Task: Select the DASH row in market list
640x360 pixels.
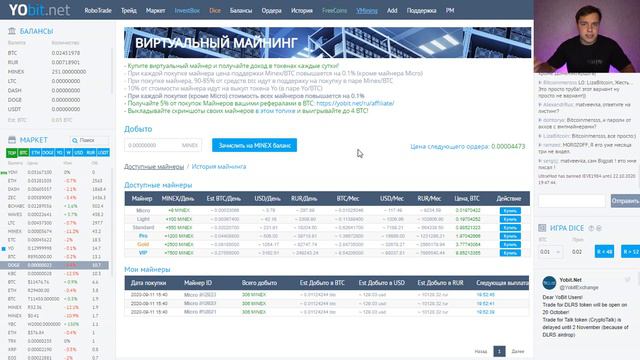Action: [x=54, y=189]
